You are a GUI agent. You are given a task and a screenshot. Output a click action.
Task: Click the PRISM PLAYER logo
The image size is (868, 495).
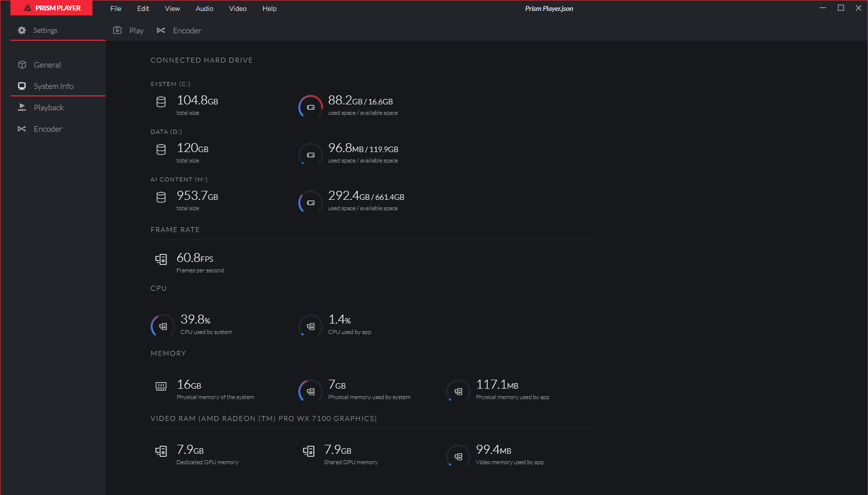pyautogui.click(x=51, y=8)
